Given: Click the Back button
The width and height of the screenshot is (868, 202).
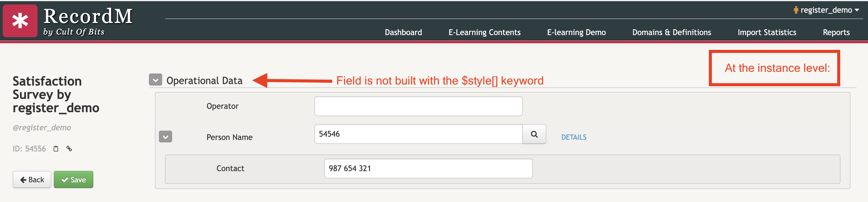Looking at the screenshot, I should click(32, 179).
